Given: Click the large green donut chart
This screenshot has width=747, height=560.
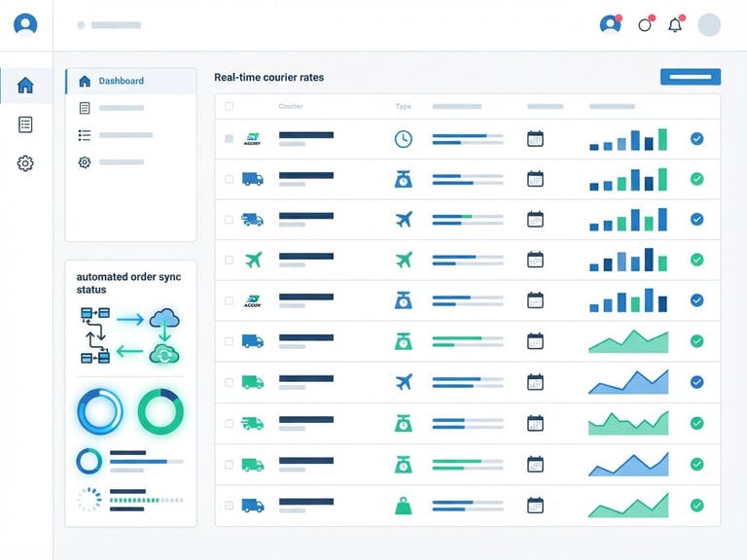Looking at the screenshot, I should 160,411.
